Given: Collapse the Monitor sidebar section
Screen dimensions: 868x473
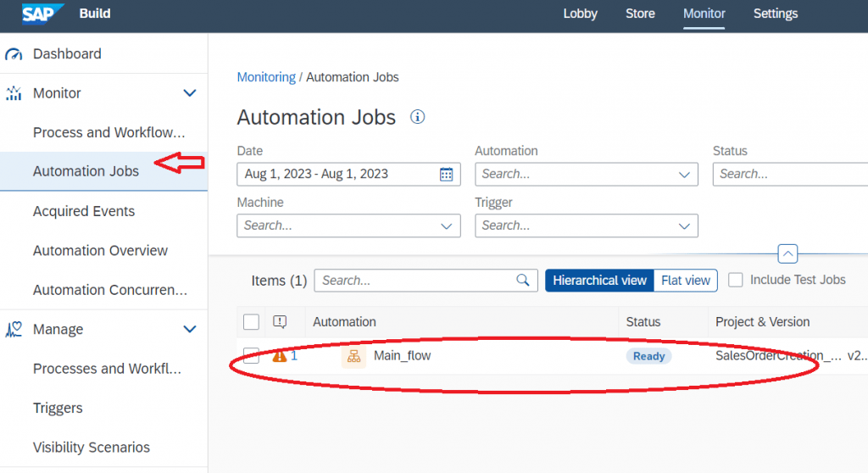Looking at the screenshot, I should click(x=190, y=93).
